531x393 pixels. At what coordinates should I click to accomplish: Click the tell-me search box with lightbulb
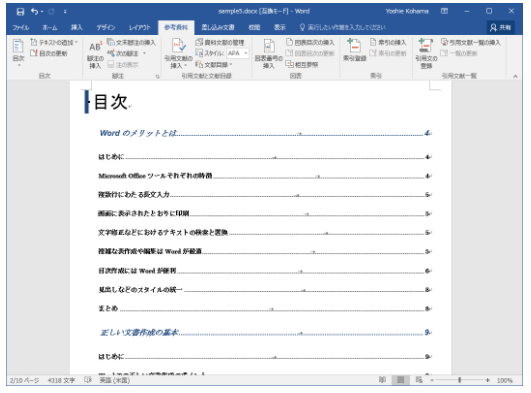[343, 27]
